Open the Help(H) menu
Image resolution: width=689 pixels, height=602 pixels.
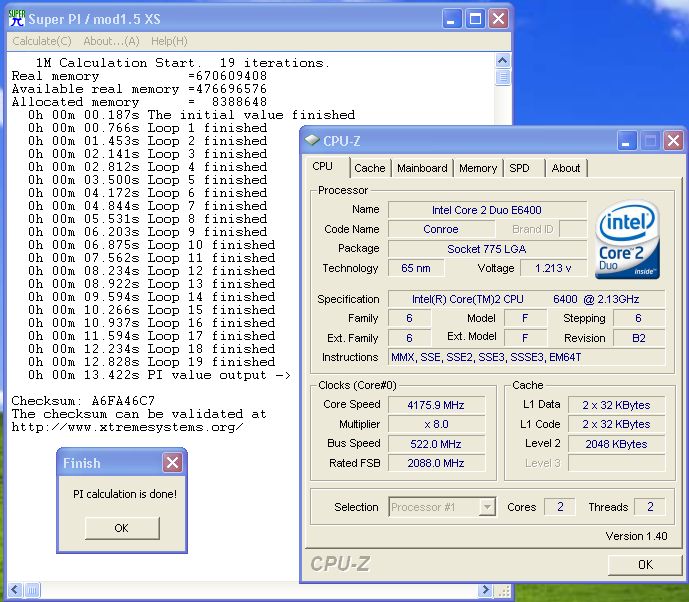pos(169,41)
